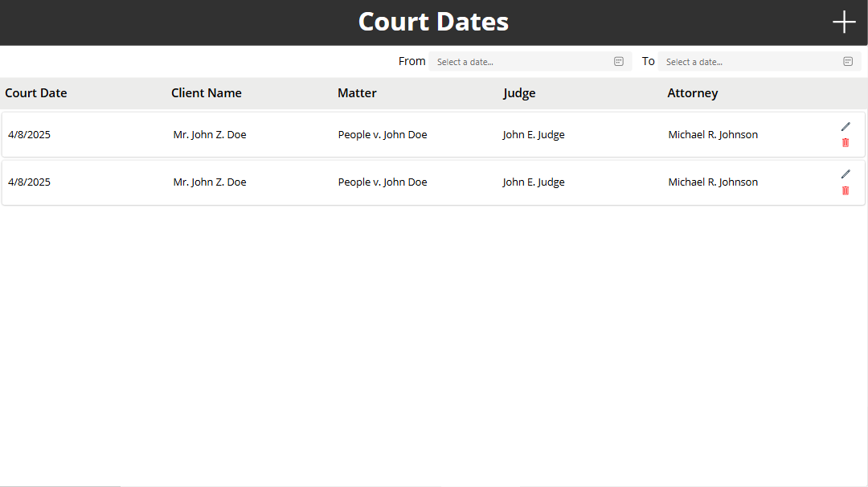The image size is (868, 487).
Task: Click Mr. John Z. Doe in first row
Action: pyautogui.click(x=210, y=134)
